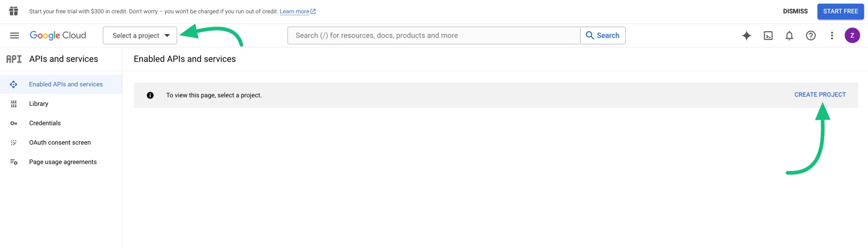Open the Learn more link
This screenshot has height=248, width=868.
[x=295, y=11]
